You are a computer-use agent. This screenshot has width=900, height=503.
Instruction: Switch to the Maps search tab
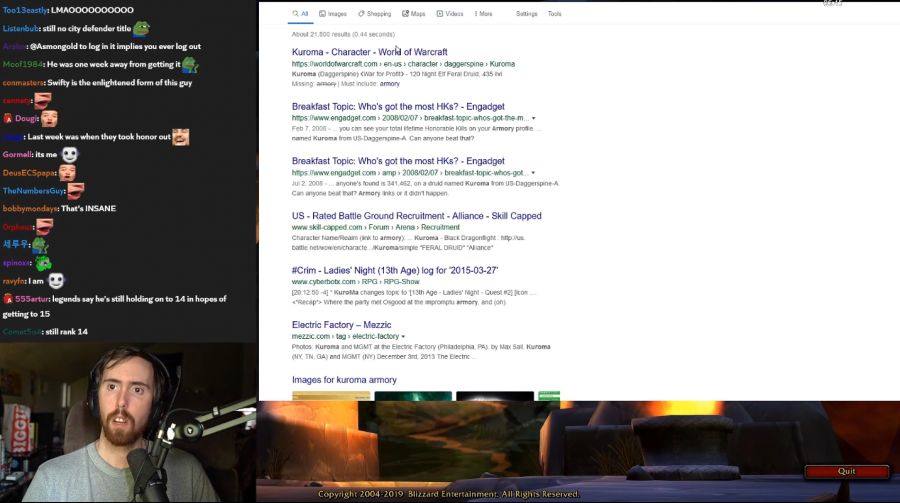coord(413,14)
